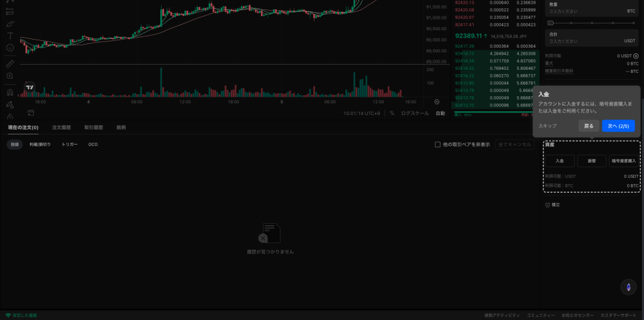
Task: Activate the zoom-in magnifier tool
Action: 10,76
